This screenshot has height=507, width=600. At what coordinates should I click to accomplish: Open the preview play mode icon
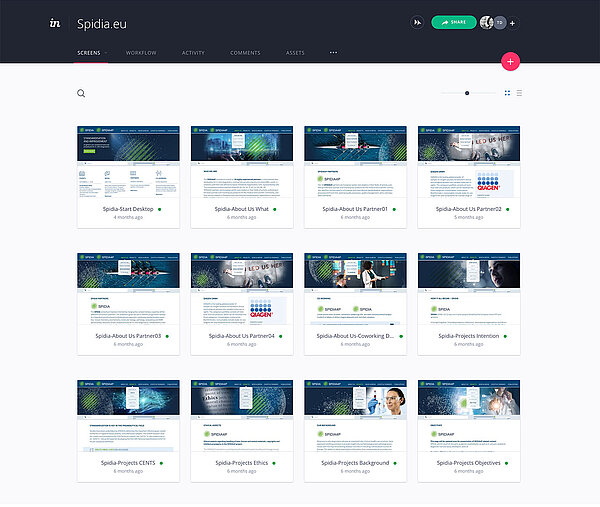click(417, 23)
